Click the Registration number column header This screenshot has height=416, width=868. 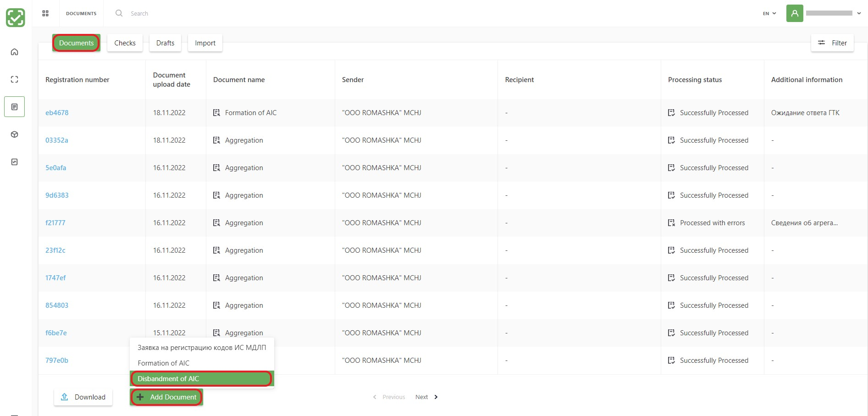(x=77, y=80)
